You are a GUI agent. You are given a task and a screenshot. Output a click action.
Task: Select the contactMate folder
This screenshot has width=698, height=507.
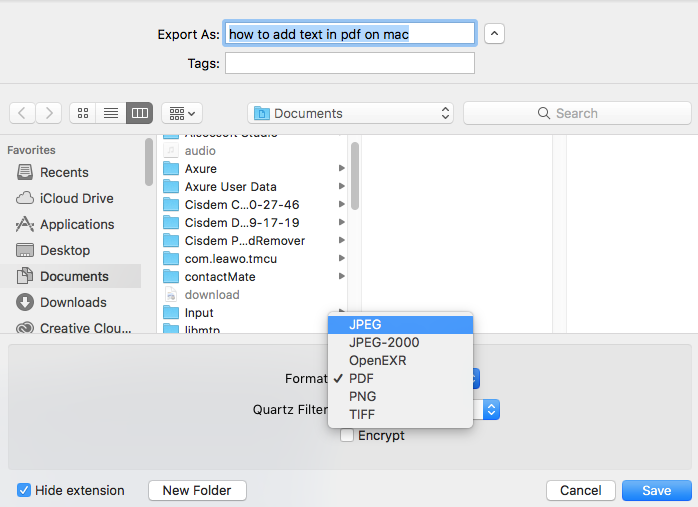252,276
